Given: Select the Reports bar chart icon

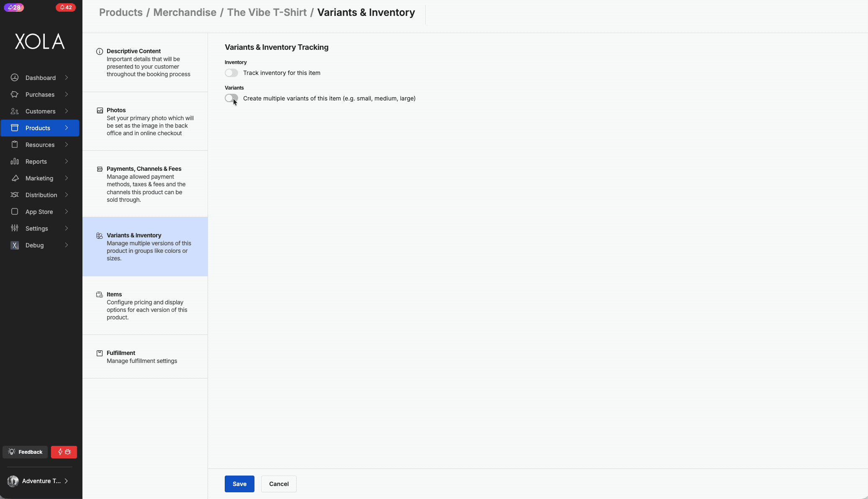Looking at the screenshot, I should click(15, 161).
